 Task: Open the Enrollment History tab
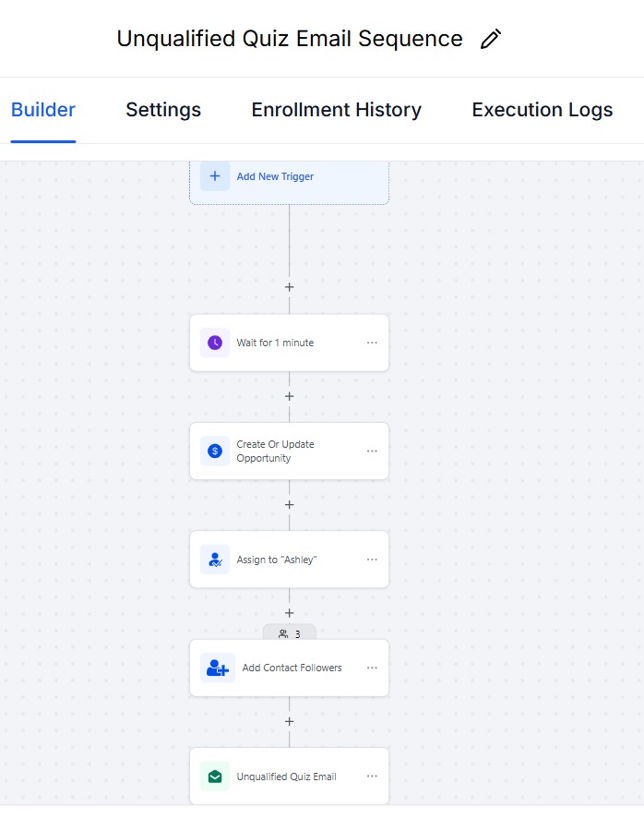click(336, 110)
